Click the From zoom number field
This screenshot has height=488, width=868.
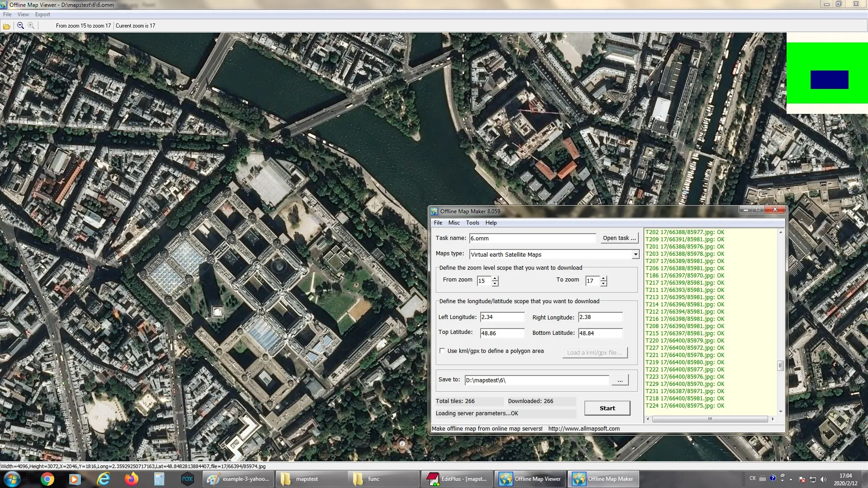tap(484, 281)
